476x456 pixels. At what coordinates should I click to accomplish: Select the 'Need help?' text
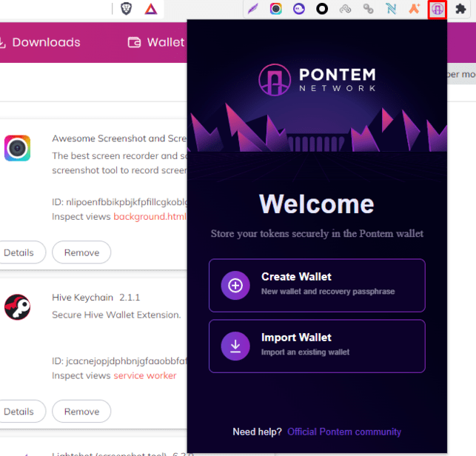click(257, 432)
